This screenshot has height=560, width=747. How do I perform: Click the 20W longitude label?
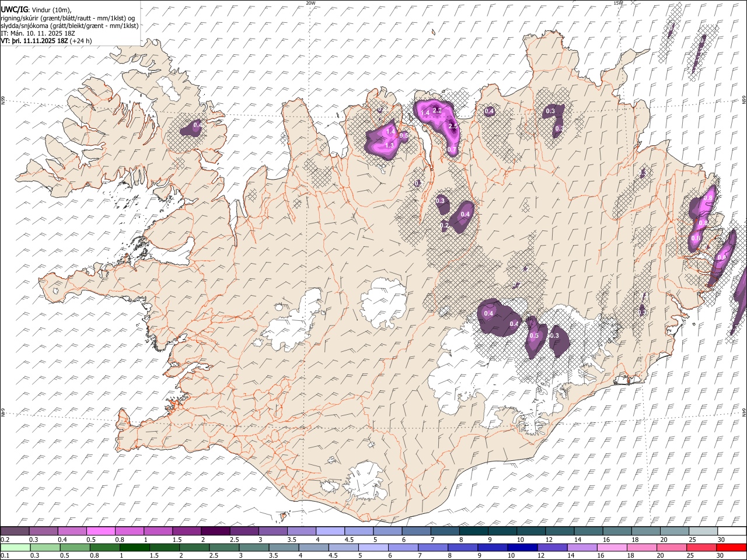[310, 3]
